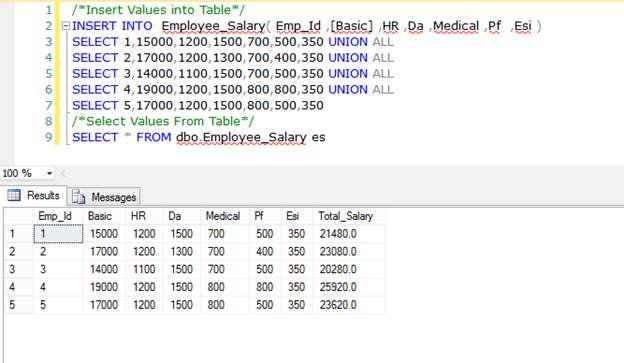
Task: Click the FROM keyword in line 9
Action: pos(154,137)
